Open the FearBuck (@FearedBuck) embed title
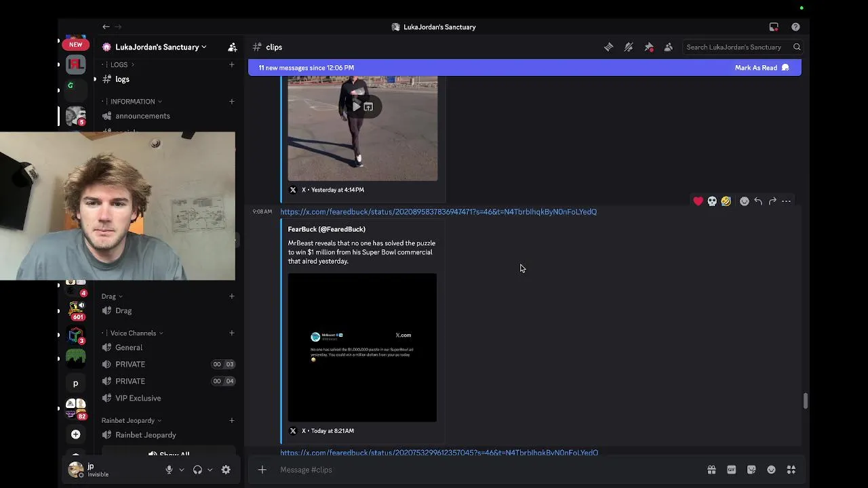This screenshot has width=868, height=488. pos(326,229)
